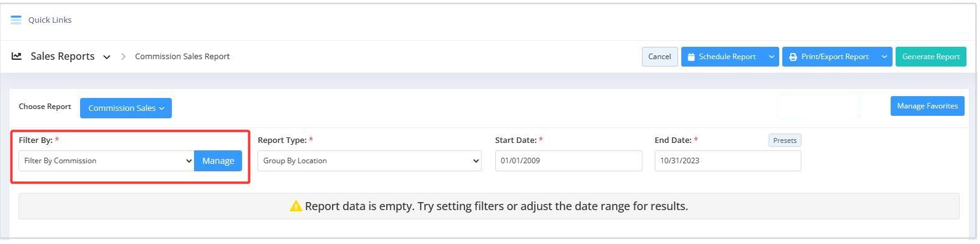Open the Commission Sales report chooser

coord(126,108)
